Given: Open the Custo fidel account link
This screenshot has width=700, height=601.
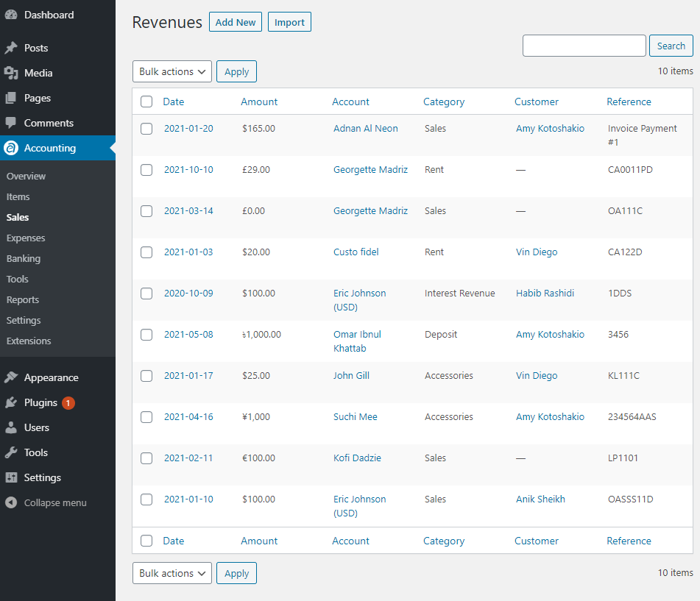Looking at the screenshot, I should [x=356, y=252].
